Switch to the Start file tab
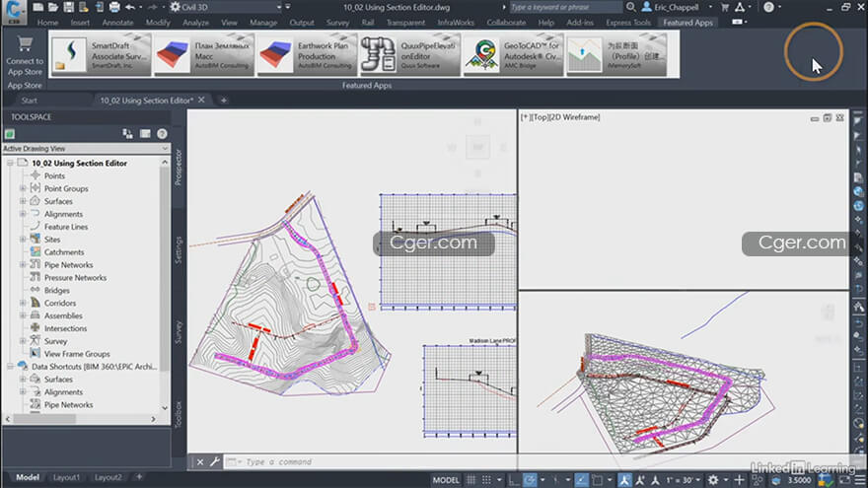 click(x=30, y=101)
